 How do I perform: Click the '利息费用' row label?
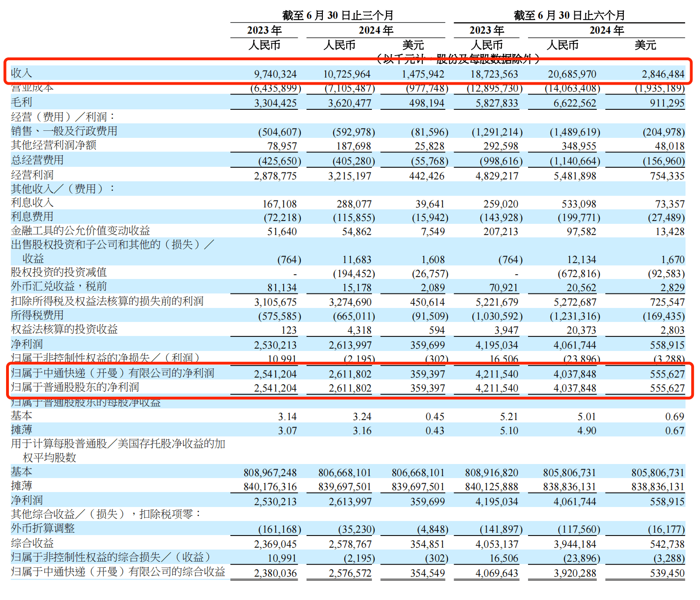pyautogui.click(x=32, y=217)
